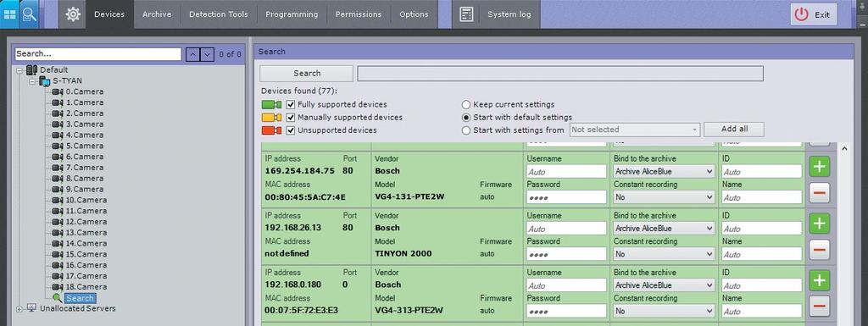Select 2.Camera icon in the tree
Screen dimensions: 868x326
[x=58, y=113]
